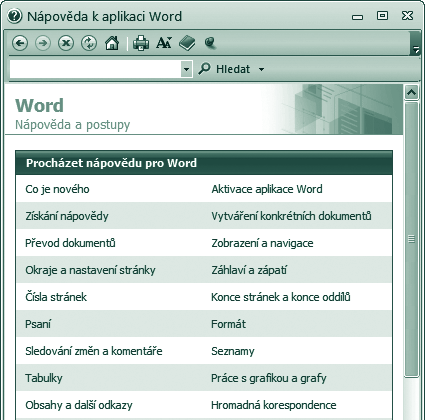Click the scrollbar up arrow

tap(412, 92)
